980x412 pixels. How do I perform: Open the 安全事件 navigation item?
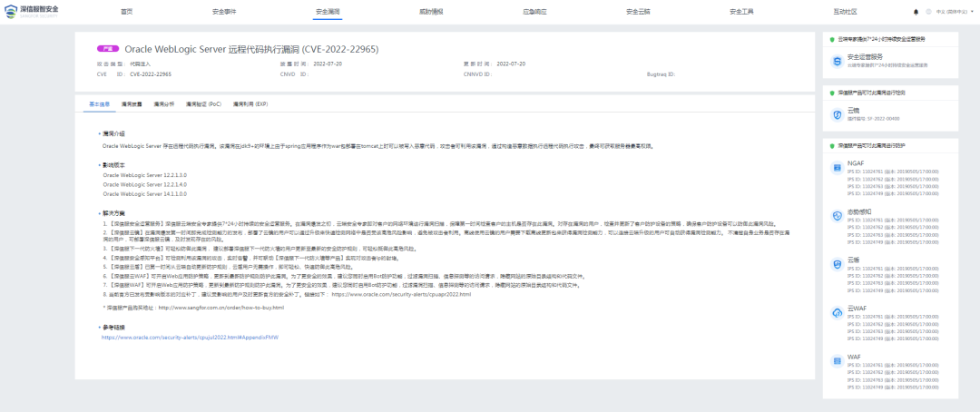point(224,12)
